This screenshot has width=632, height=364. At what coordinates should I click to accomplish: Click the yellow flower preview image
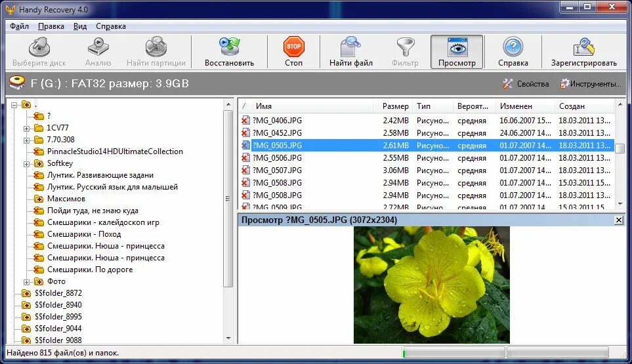pos(432,285)
